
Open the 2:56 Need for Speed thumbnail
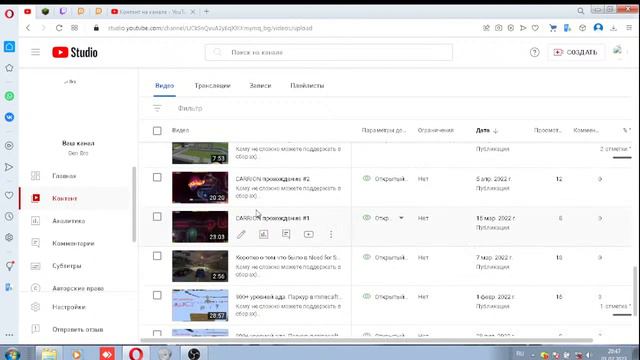(x=200, y=266)
